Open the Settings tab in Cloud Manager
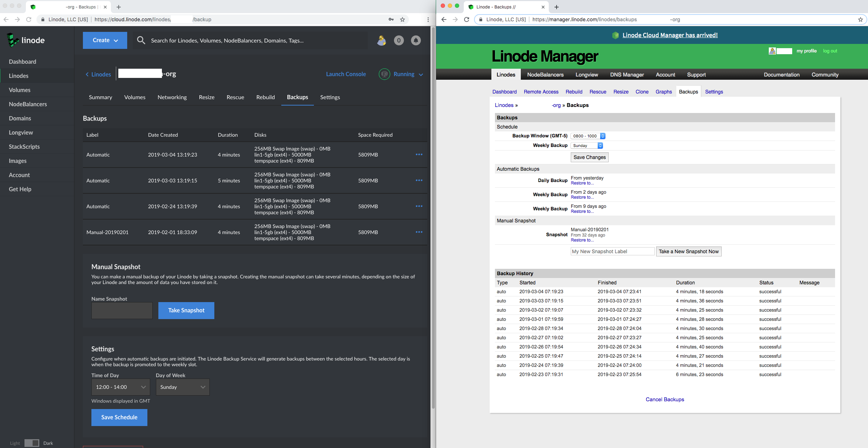 pyautogui.click(x=330, y=97)
